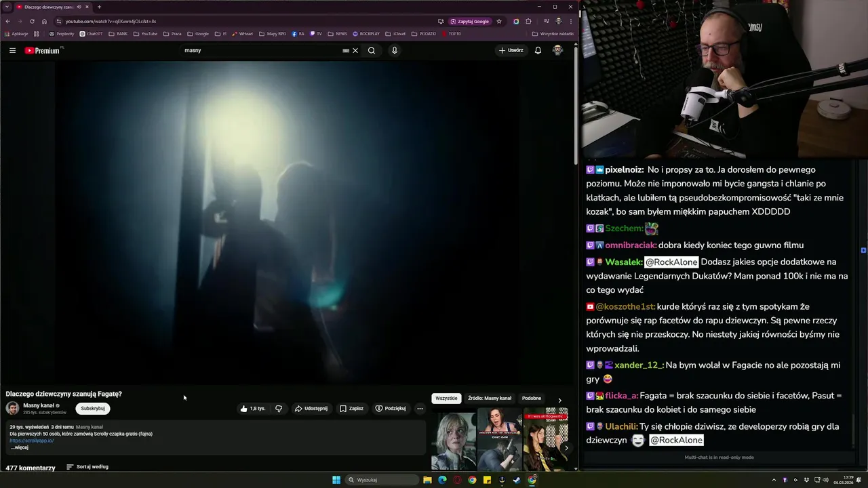Go back with the browser back arrow
The image size is (868, 488).
point(8,21)
